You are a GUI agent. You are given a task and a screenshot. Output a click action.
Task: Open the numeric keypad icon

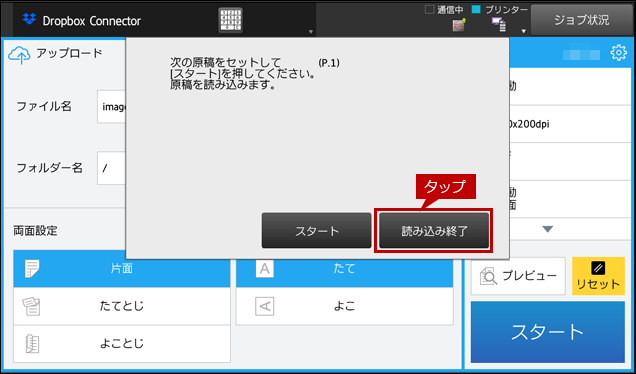(230, 20)
